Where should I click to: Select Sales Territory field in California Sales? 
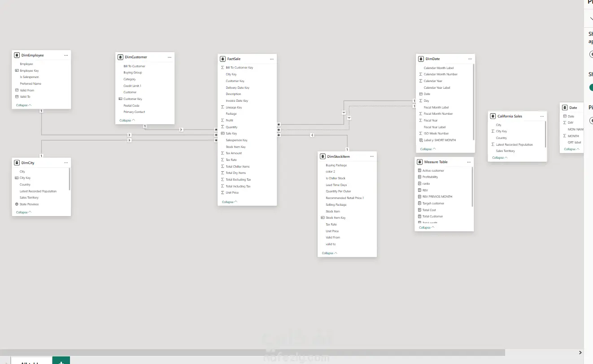click(506, 151)
